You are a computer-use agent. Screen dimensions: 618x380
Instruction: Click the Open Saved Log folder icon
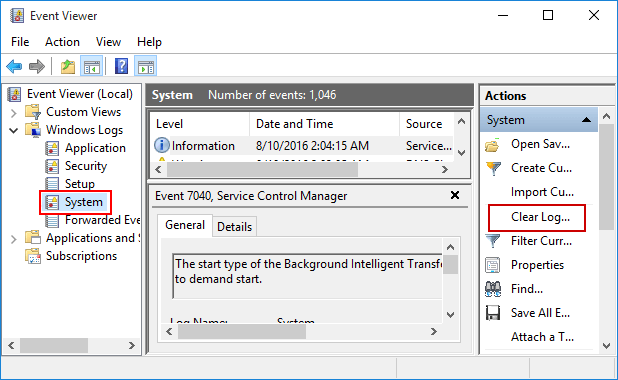[492, 145]
